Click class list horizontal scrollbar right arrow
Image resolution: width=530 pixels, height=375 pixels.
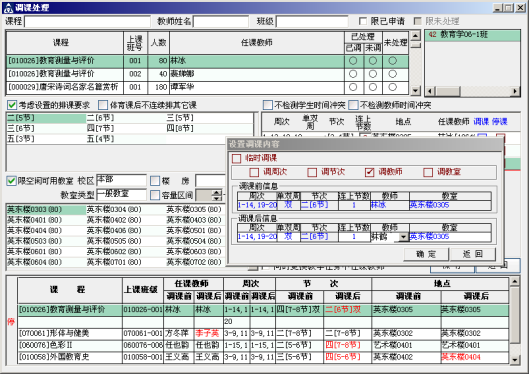[x=515, y=91]
